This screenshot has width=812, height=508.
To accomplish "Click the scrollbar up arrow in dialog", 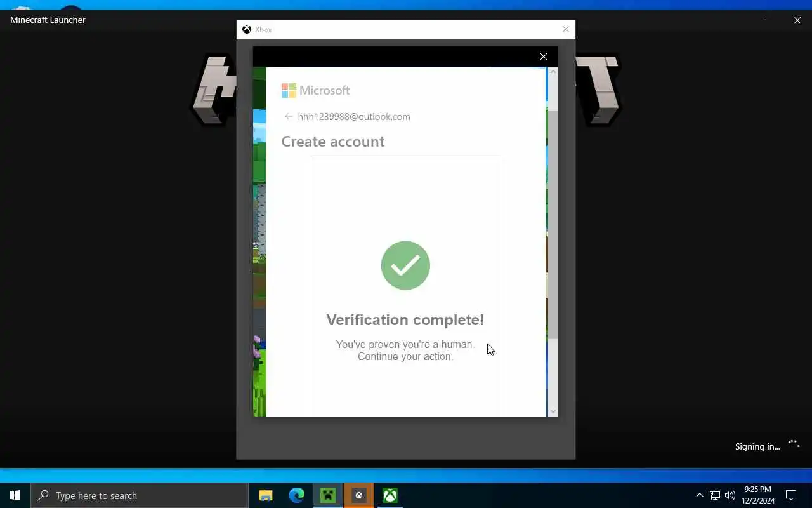I will [x=553, y=72].
